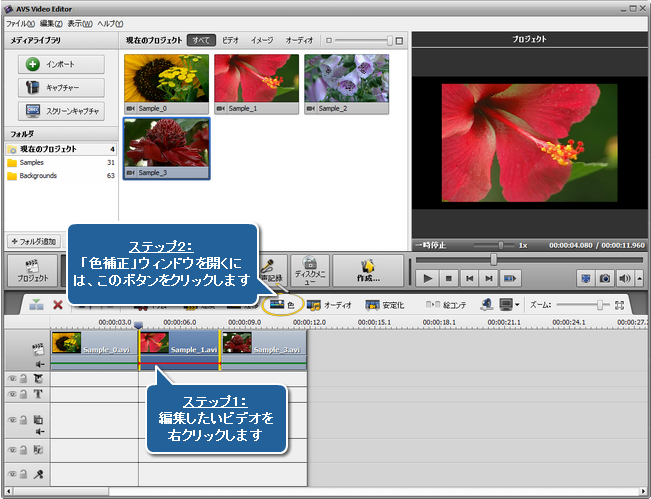Click the 作成... button
This screenshot has height=499, width=651.
pos(369,270)
